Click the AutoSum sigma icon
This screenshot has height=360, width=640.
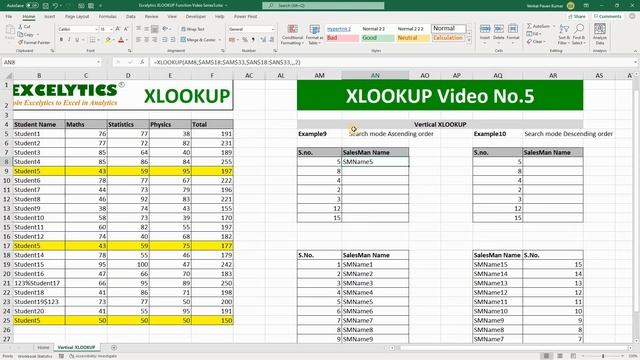point(529,26)
